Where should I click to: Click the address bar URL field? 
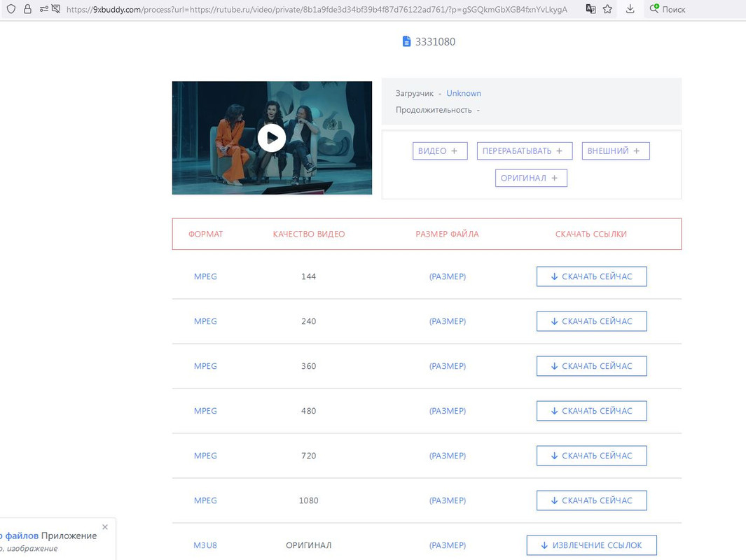coord(317,9)
